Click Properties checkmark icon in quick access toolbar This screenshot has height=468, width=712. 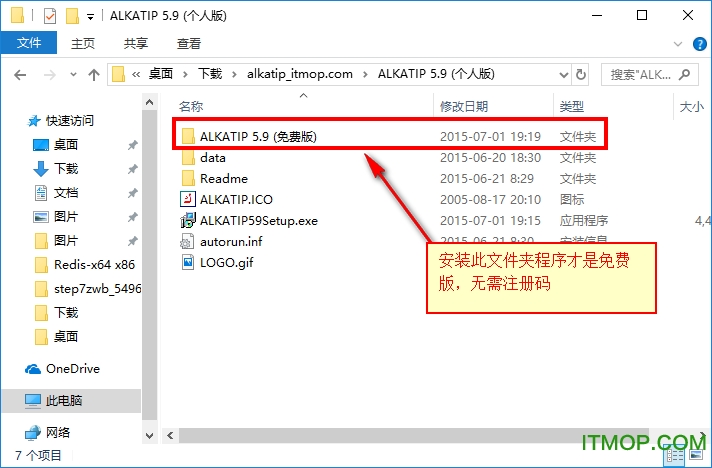(x=49, y=16)
